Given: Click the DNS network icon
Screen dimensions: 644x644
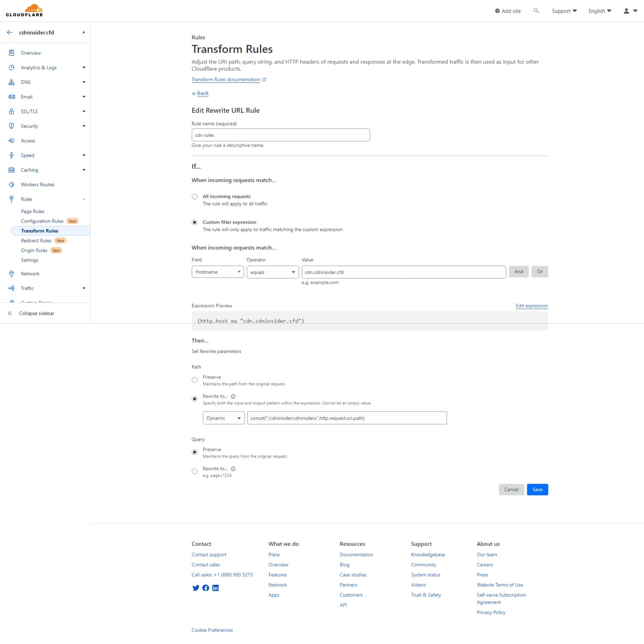Looking at the screenshot, I should (12, 82).
